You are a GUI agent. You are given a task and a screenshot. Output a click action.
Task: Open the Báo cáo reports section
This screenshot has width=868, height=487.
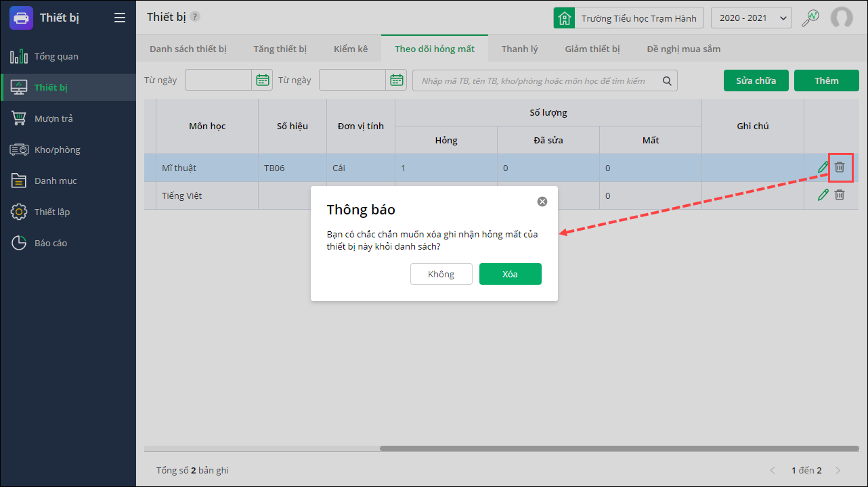tap(68, 243)
